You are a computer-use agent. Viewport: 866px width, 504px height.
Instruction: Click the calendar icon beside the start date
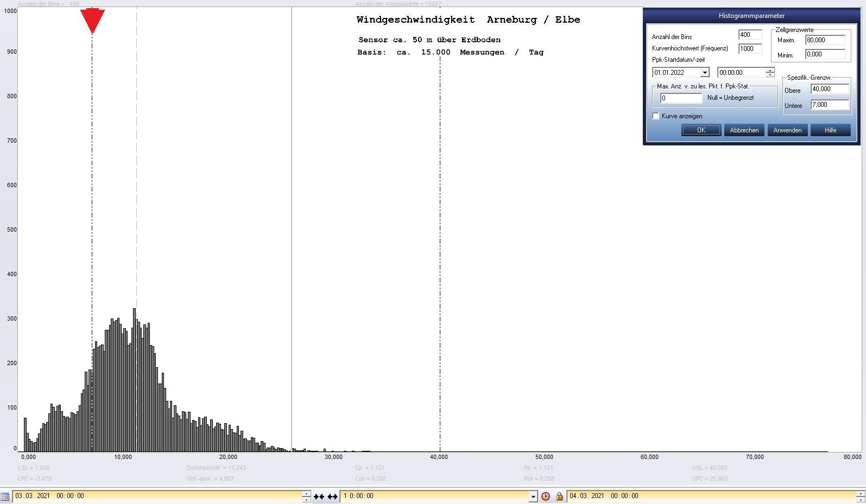(5, 496)
